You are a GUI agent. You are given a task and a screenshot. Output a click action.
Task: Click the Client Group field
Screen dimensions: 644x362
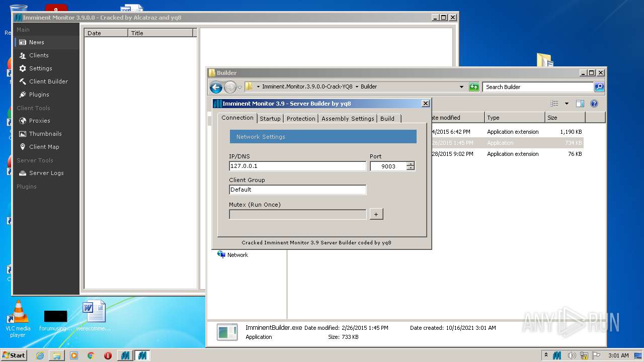[297, 190]
